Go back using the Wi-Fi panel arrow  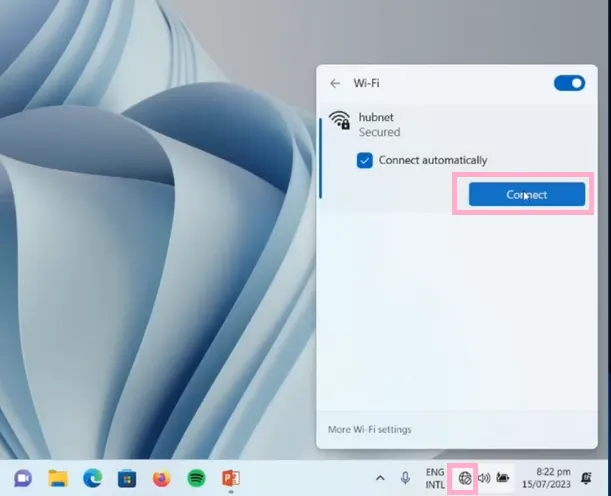(335, 84)
